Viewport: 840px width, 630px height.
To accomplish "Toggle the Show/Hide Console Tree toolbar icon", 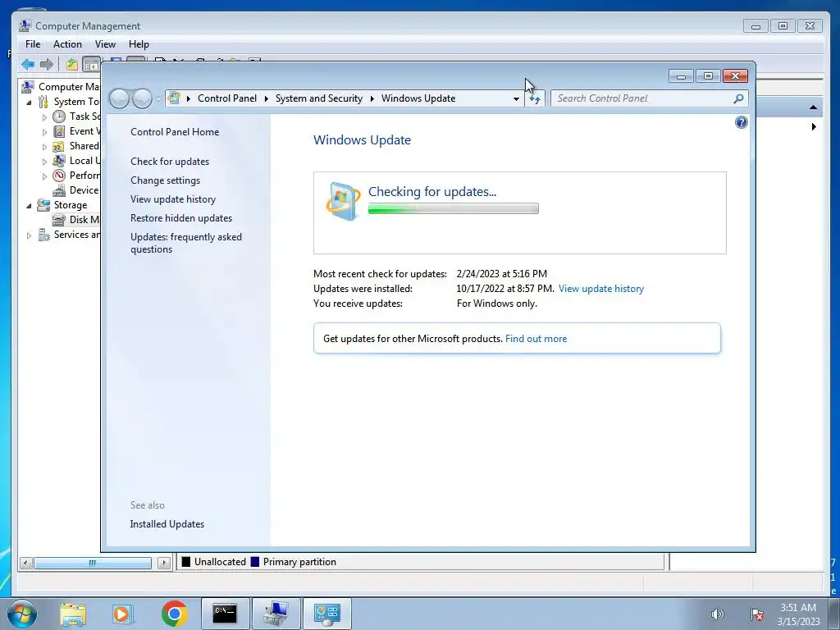I will point(92,65).
